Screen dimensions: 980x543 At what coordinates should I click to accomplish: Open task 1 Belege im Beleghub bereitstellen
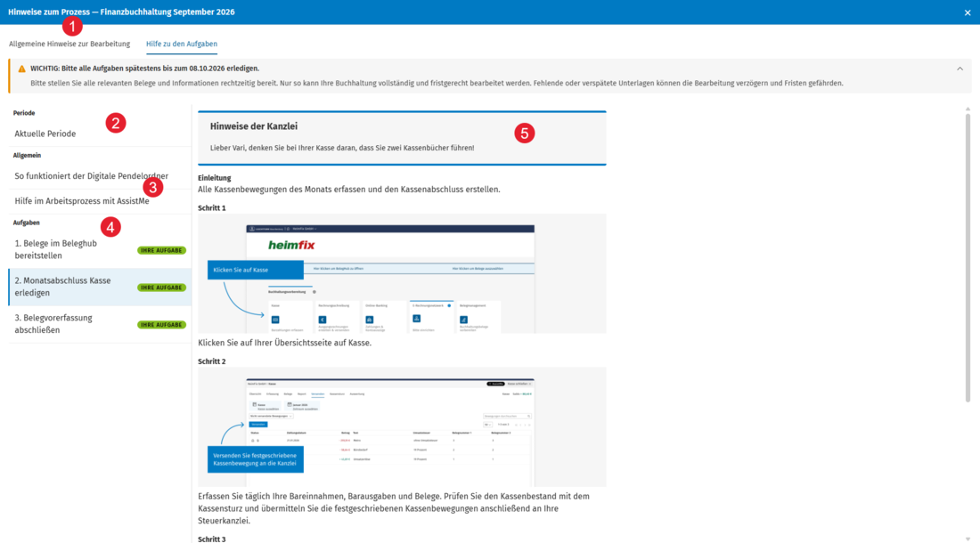100,249
